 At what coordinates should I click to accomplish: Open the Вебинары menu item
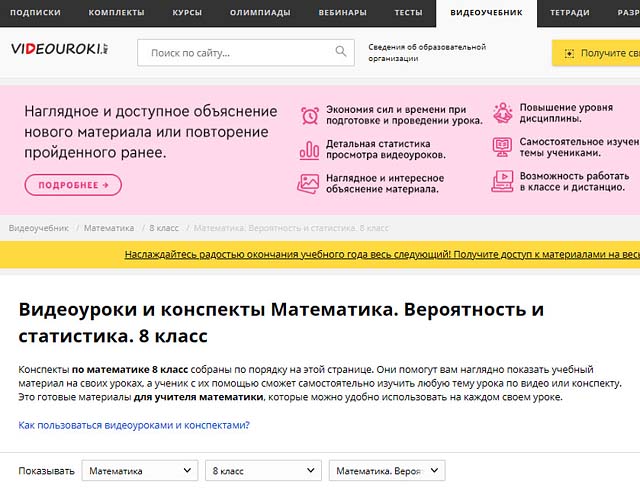(342, 13)
